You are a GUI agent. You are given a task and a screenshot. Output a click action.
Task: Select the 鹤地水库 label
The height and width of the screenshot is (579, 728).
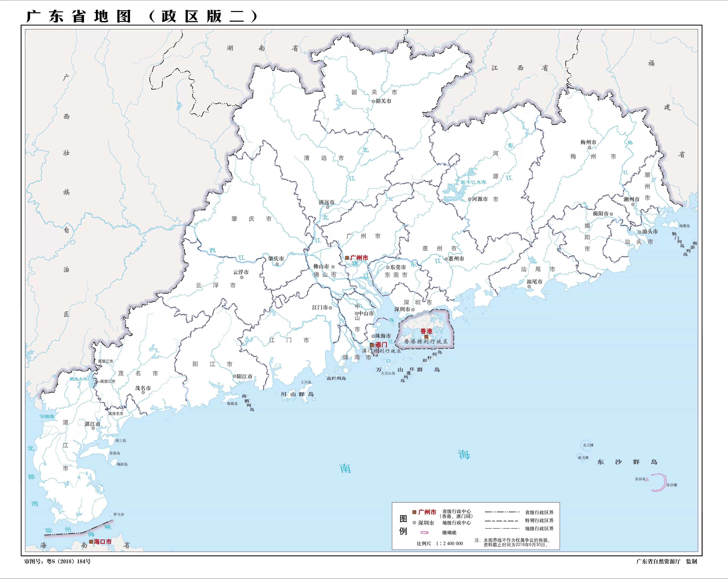78,379
